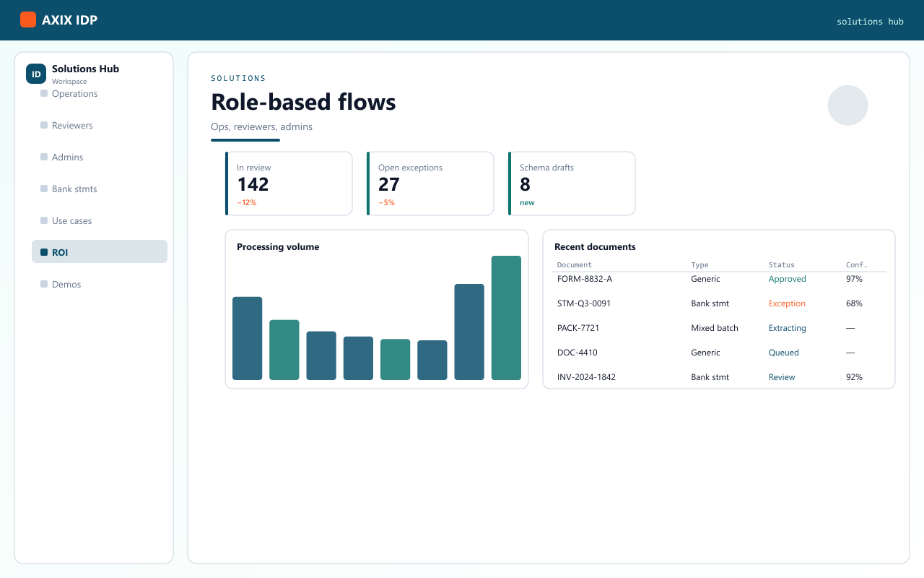Click the Review status of INV-2024-1842

coord(782,377)
